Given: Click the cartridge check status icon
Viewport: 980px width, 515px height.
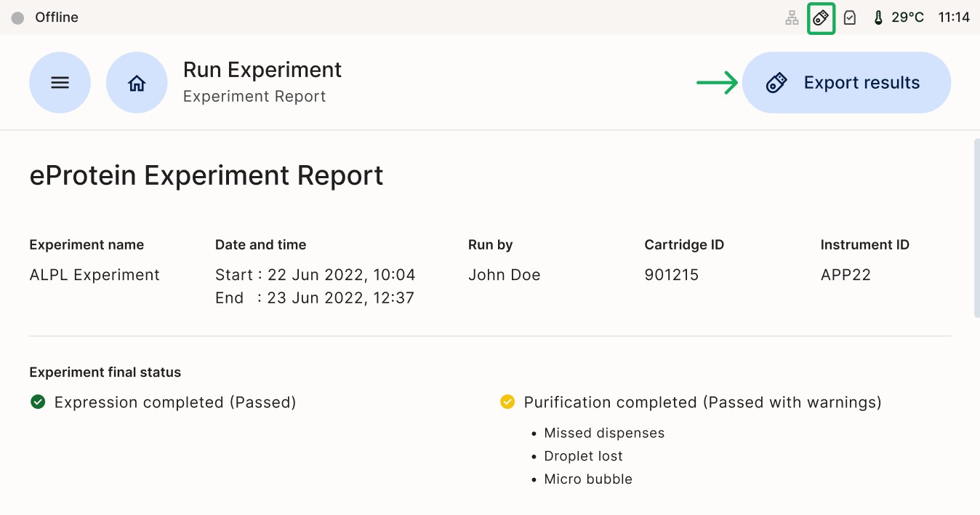Looking at the screenshot, I should pyautogui.click(x=849, y=17).
